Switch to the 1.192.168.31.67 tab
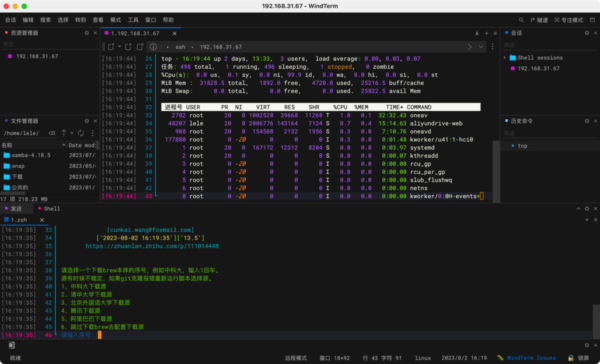This screenshot has height=364, width=600. coord(135,33)
